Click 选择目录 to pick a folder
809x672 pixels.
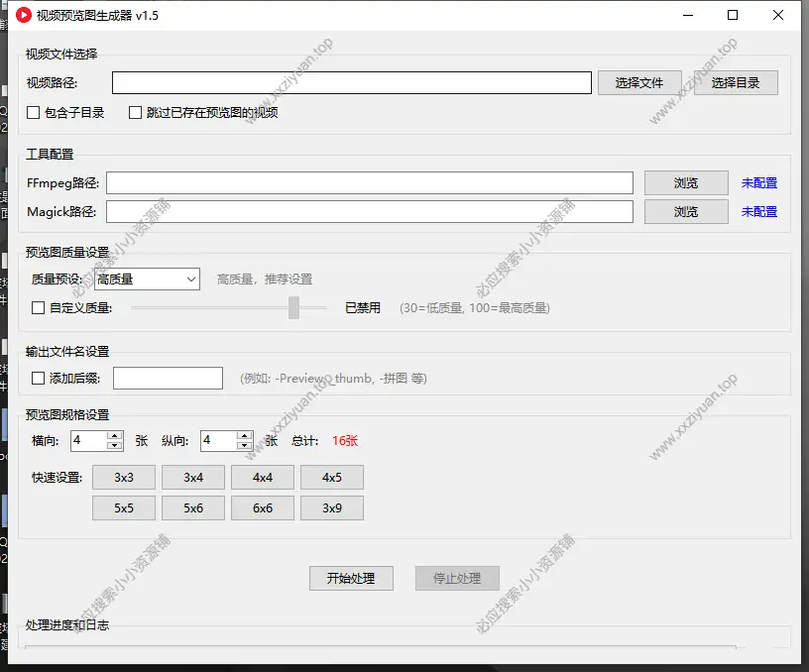(x=736, y=82)
